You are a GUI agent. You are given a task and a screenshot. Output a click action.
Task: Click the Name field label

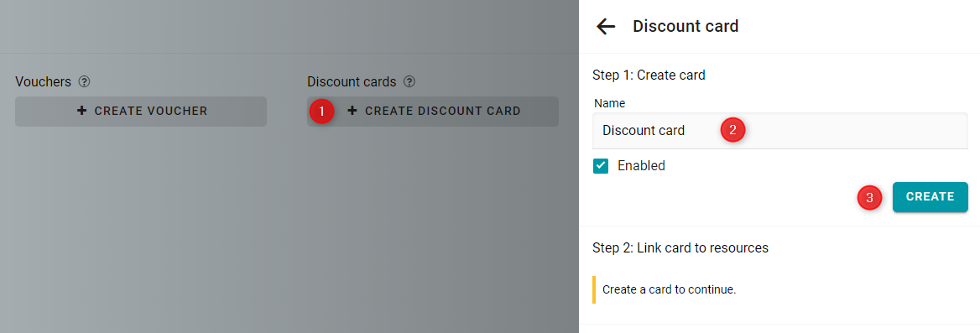[x=609, y=103]
